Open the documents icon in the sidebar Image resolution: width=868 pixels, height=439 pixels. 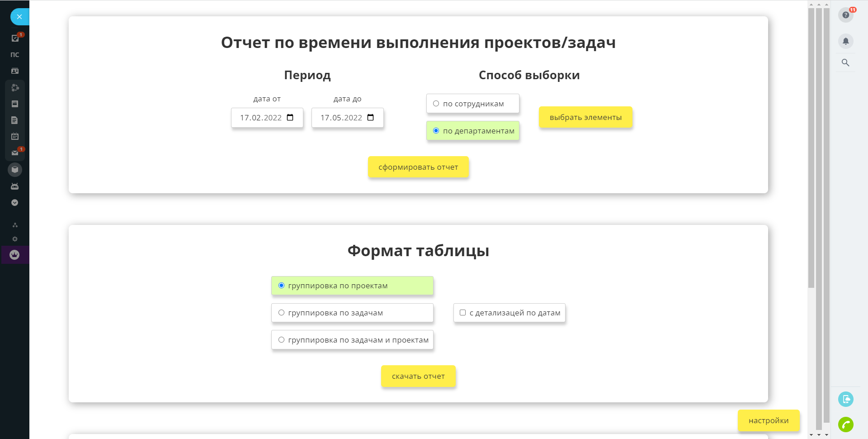pos(15,120)
